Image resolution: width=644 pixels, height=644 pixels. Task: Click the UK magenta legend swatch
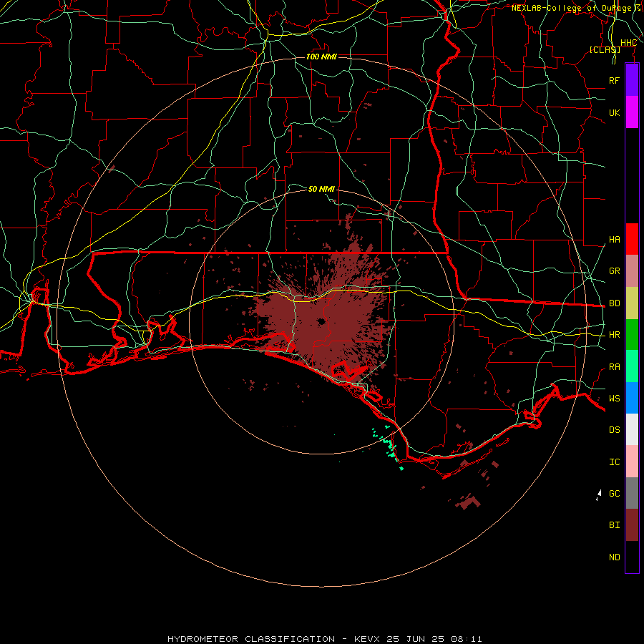pyautogui.click(x=632, y=112)
